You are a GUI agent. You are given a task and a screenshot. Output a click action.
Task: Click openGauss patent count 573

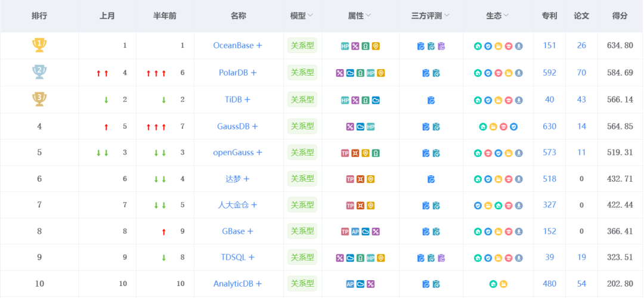tap(550, 153)
